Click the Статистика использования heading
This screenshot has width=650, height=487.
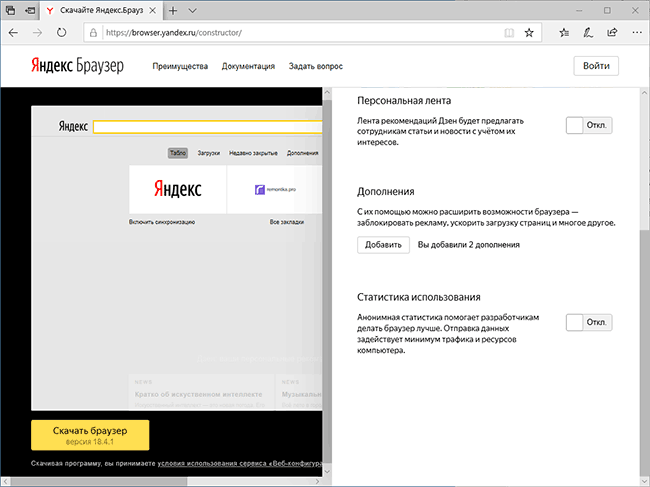pos(419,297)
